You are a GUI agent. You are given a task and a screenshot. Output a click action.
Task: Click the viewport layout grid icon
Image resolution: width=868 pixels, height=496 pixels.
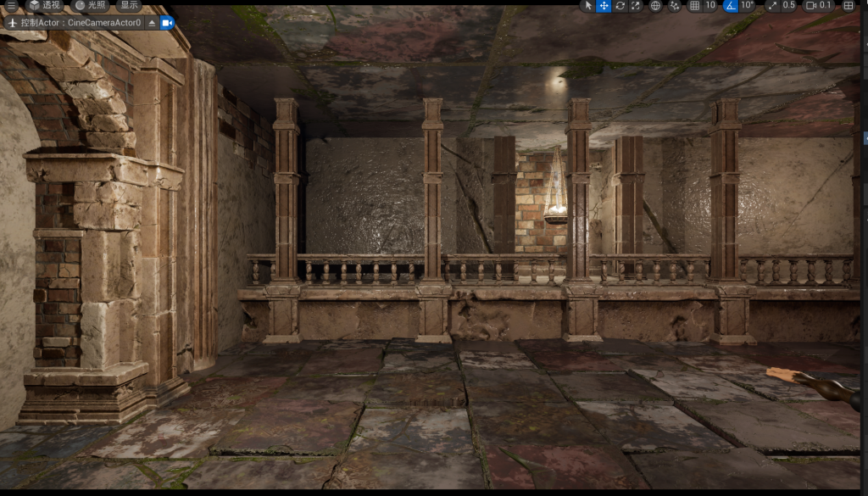849,5
